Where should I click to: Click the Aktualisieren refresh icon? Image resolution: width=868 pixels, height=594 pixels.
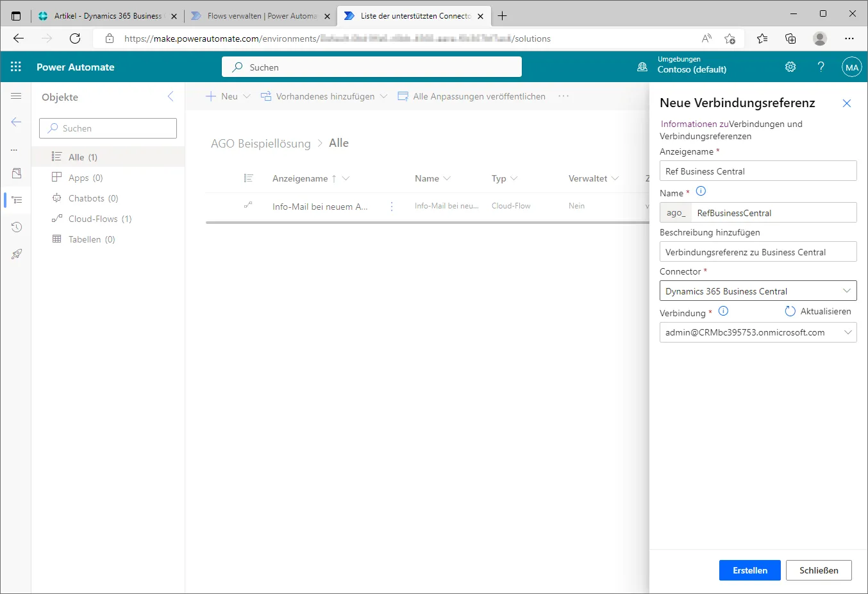click(x=790, y=311)
